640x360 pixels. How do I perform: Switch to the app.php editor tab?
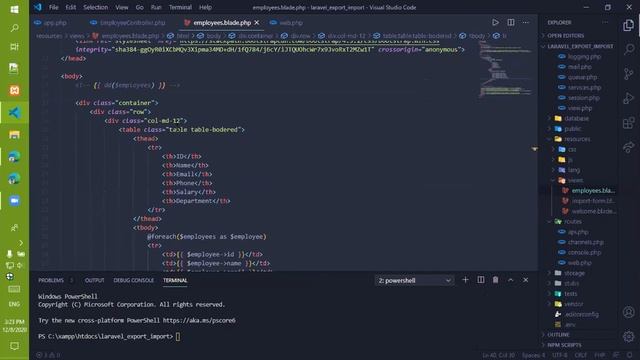coord(52,23)
